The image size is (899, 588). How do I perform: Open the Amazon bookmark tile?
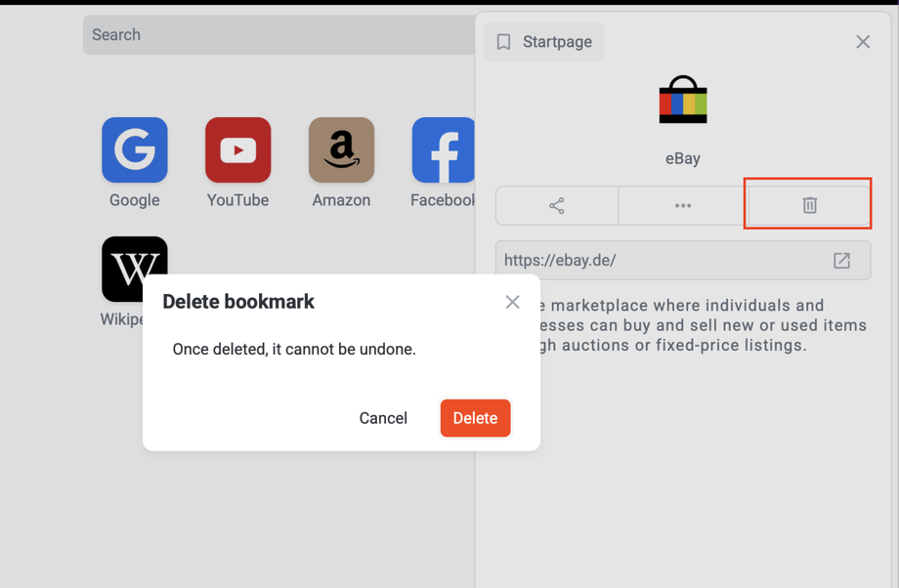341,150
